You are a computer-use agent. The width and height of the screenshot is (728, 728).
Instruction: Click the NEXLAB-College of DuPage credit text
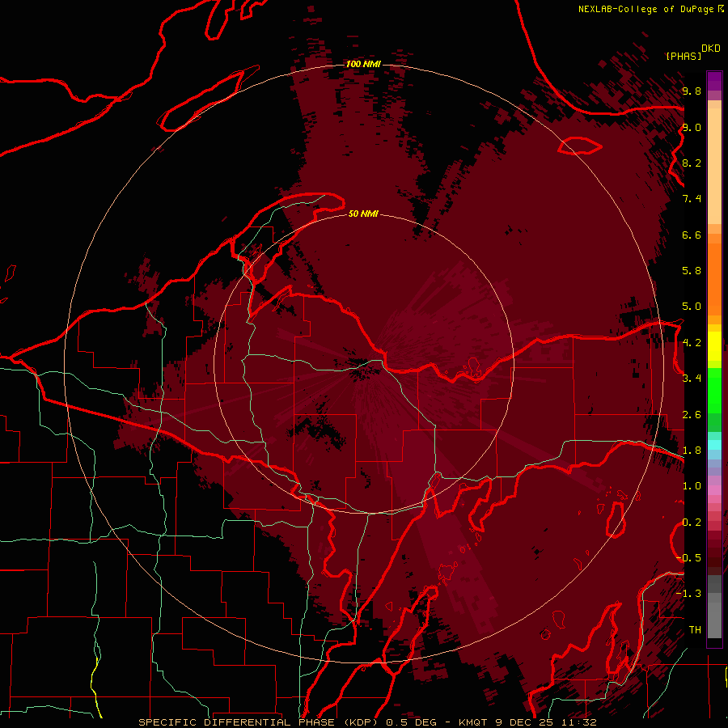[645, 9]
